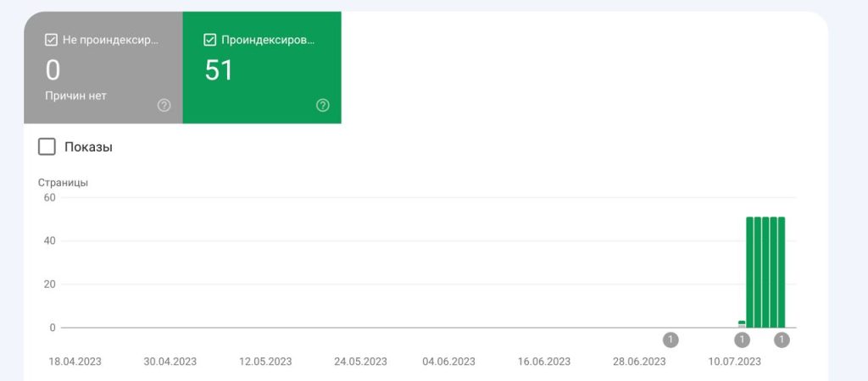Image resolution: width=868 pixels, height=381 pixels.
Task: Click the small short bar before tall bars
Action: pos(742,324)
